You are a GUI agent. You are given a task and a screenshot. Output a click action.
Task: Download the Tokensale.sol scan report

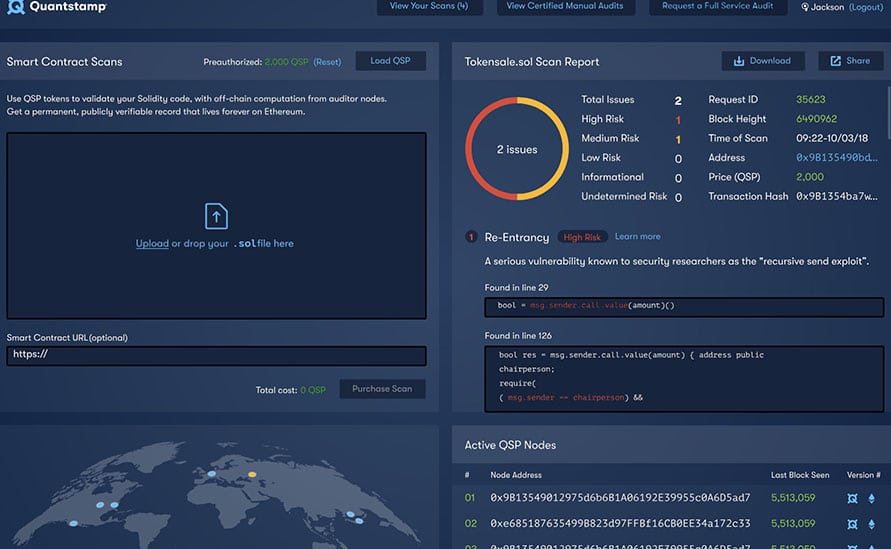point(763,61)
